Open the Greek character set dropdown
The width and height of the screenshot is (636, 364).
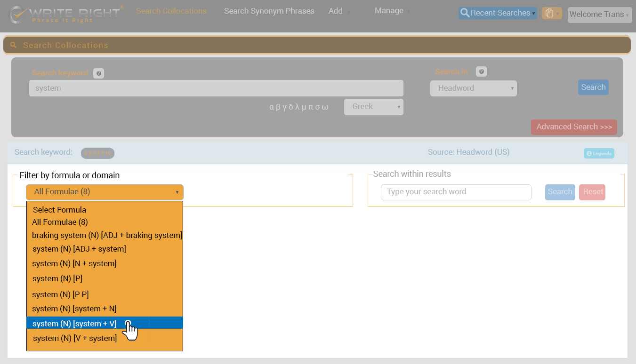(x=373, y=107)
